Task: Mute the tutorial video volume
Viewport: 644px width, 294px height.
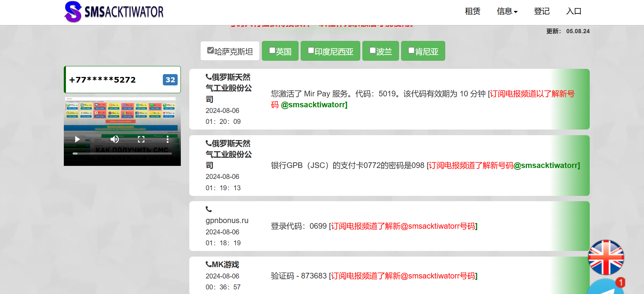Action: [x=115, y=139]
